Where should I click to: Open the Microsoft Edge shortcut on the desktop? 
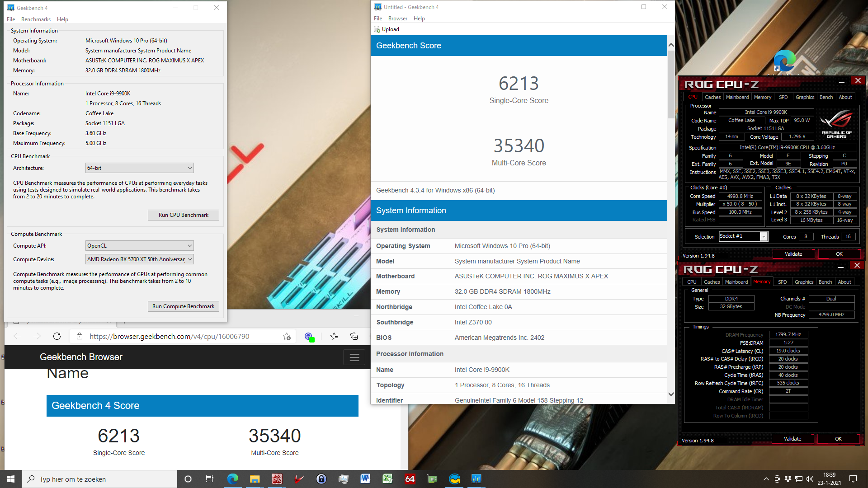[x=784, y=61]
